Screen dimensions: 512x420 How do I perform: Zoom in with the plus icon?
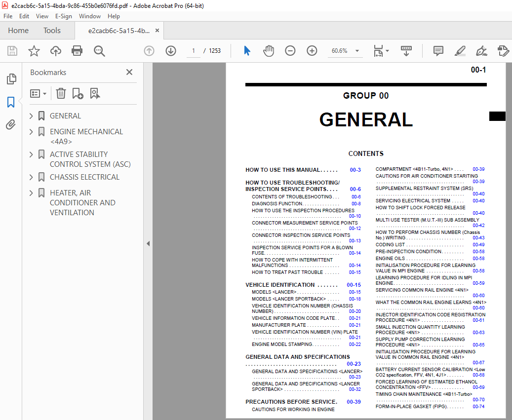[x=312, y=51]
